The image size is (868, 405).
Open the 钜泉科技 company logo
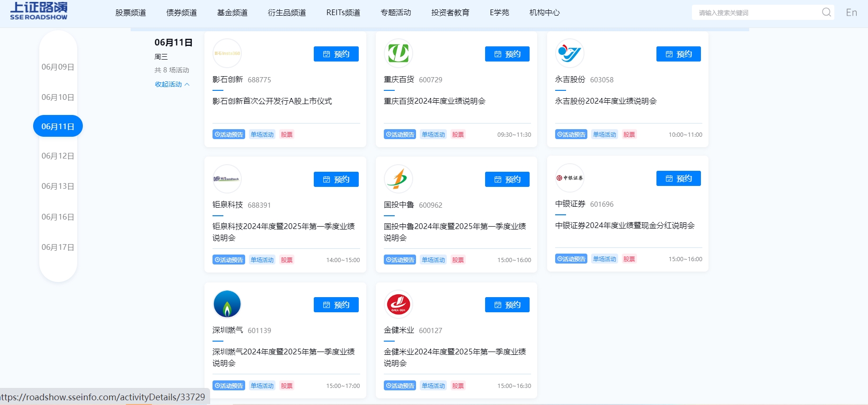227,178
